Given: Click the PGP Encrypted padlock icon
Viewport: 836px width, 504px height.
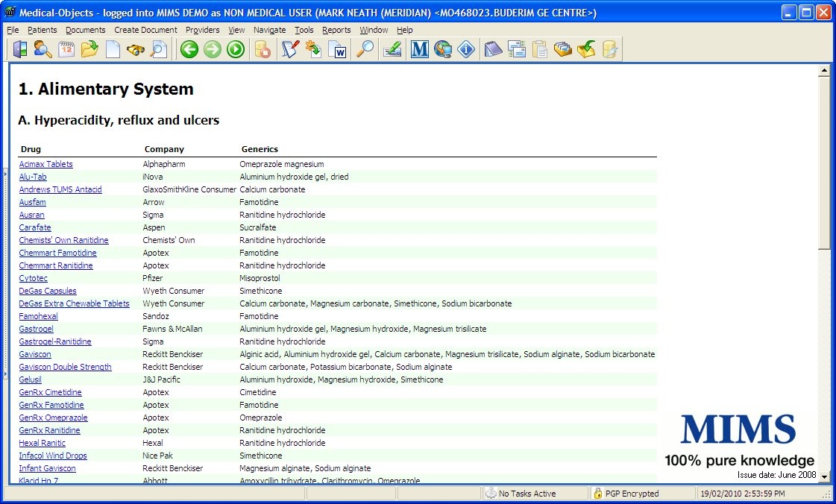Looking at the screenshot, I should click(x=598, y=494).
